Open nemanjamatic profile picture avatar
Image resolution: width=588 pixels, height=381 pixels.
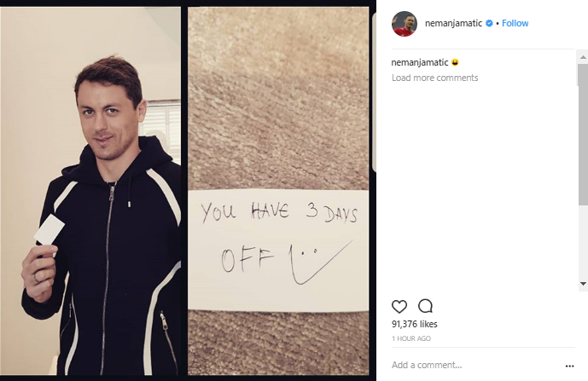pyautogui.click(x=405, y=24)
